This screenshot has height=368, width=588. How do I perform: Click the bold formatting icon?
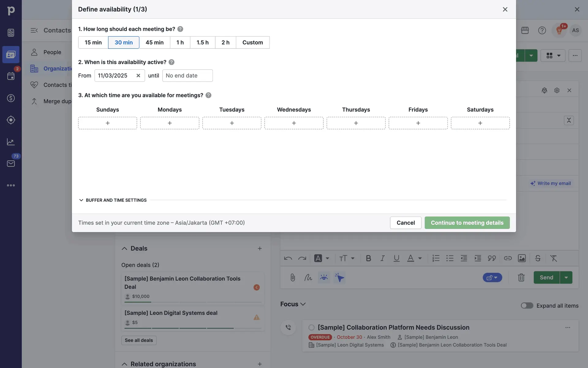pos(368,258)
